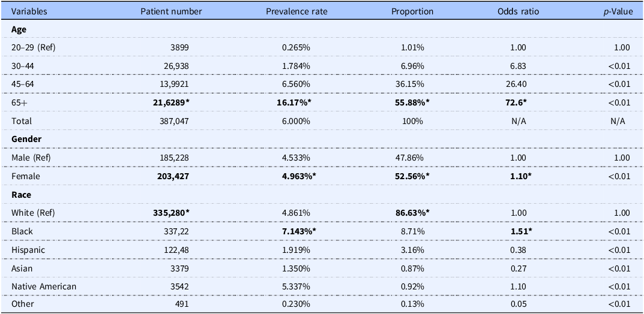The image size is (644, 314).
Task: Select the Prevalence rate column header
Action: [x=296, y=11]
